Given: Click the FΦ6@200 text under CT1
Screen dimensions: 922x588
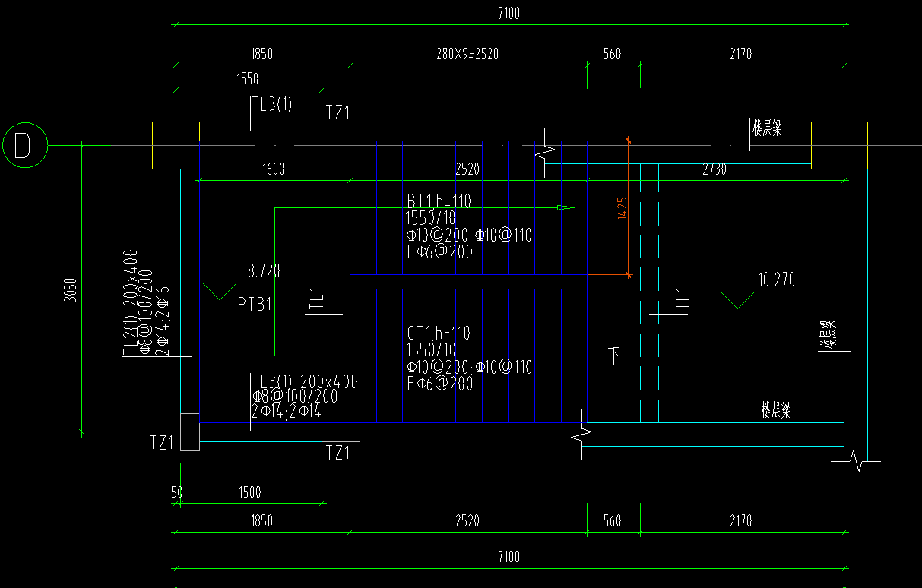Looking at the screenshot, I should coord(440,384).
